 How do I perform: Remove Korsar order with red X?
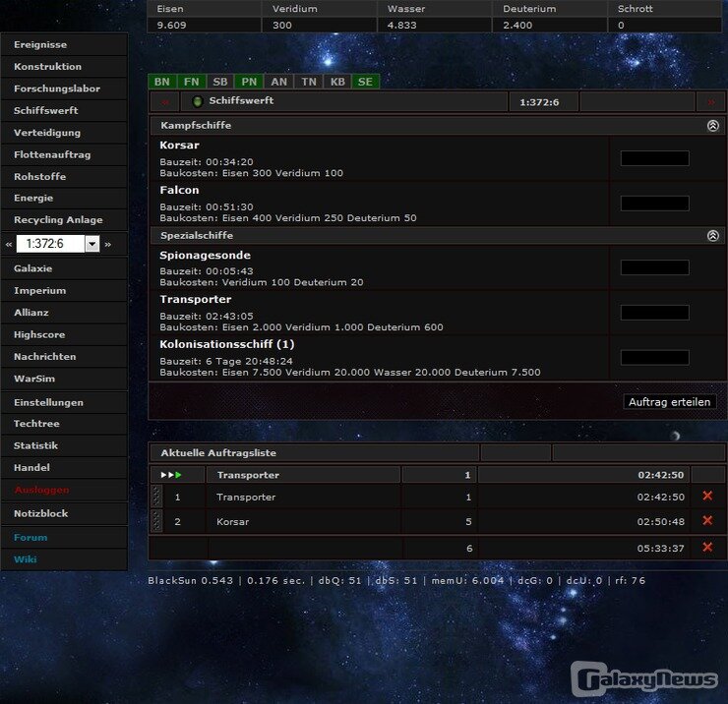[x=707, y=521]
